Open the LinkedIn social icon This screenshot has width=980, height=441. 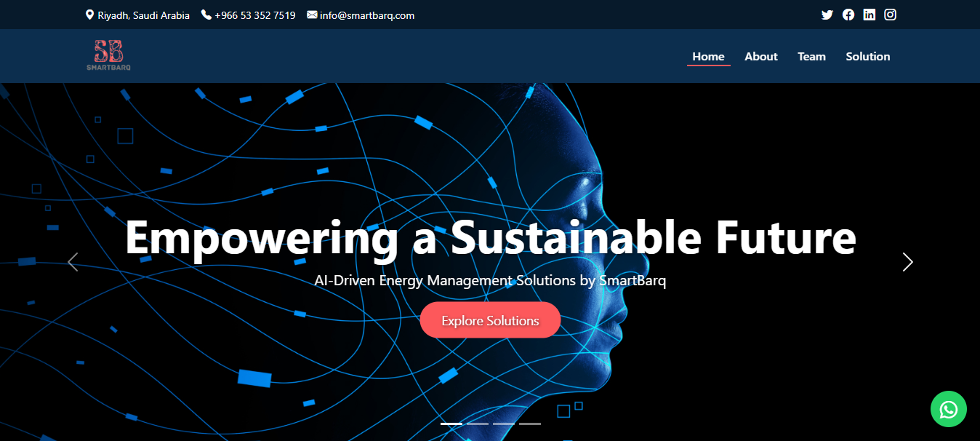(x=869, y=15)
